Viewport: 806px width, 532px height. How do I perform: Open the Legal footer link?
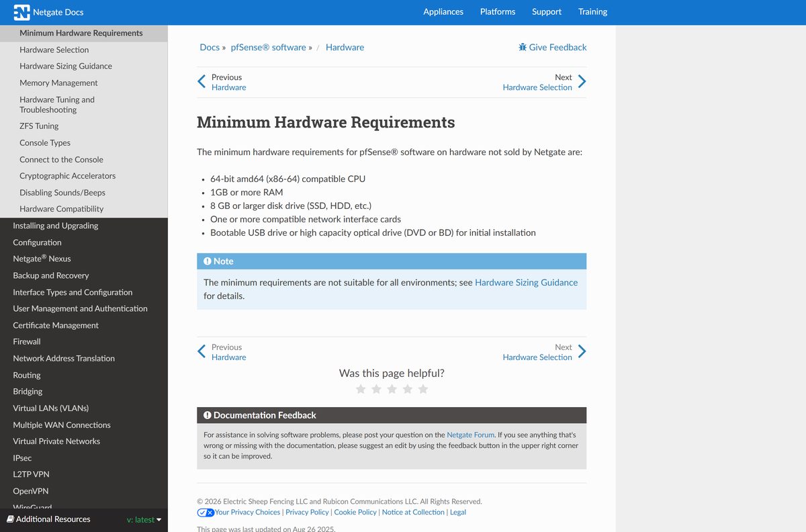[x=458, y=513]
